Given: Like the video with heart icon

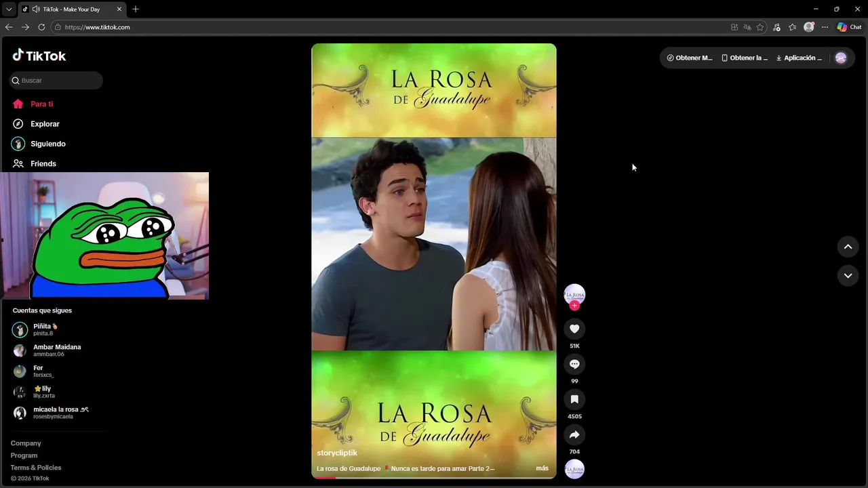Looking at the screenshot, I should point(574,329).
